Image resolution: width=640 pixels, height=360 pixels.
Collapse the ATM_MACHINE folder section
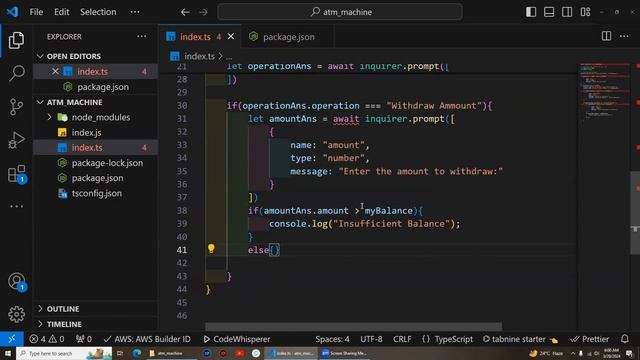click(40, 102)
